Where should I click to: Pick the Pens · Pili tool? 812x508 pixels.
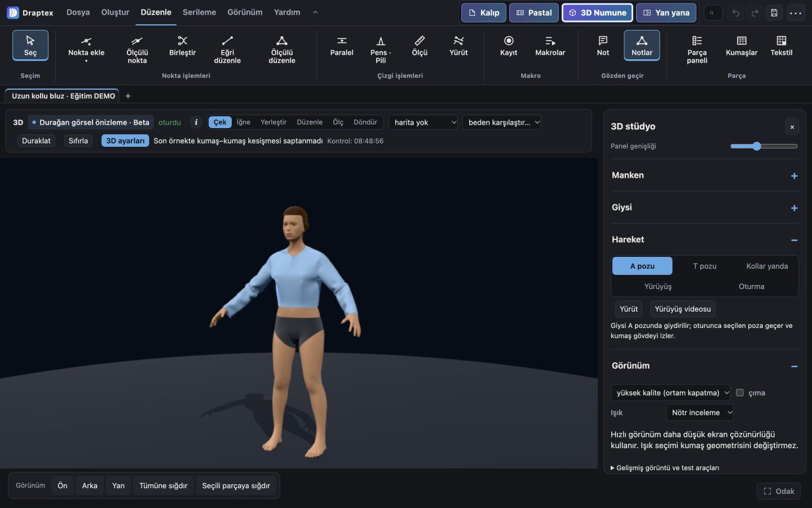(x=381, y=47)
